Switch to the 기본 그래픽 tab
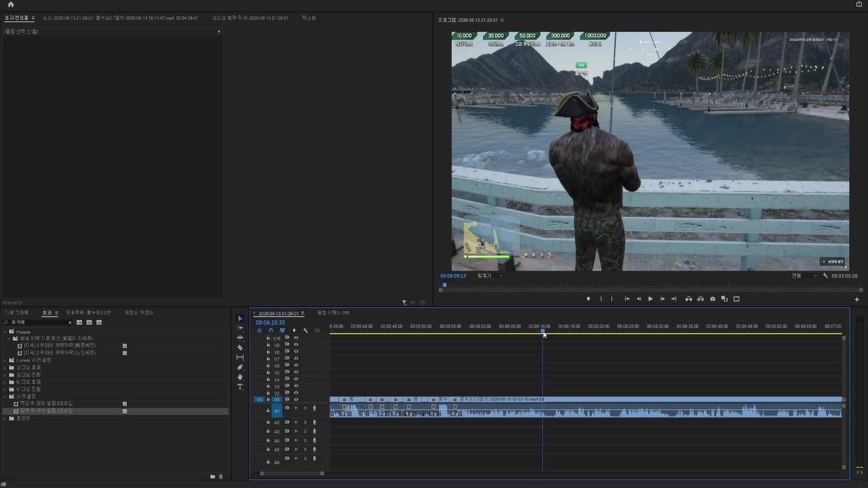This screenshot has width=868, height=488. pyautogui.click(x=17, y=312)
